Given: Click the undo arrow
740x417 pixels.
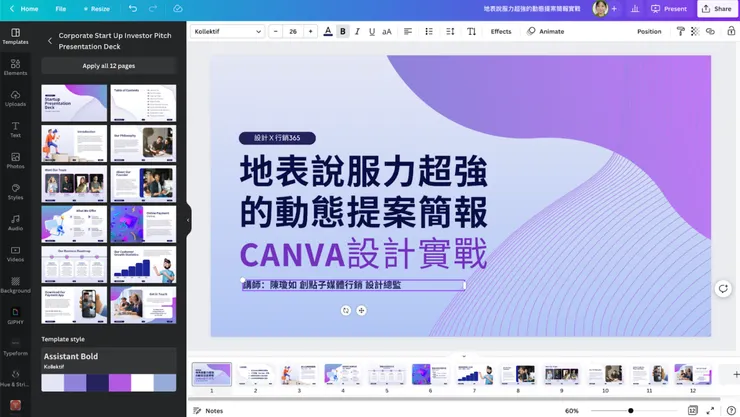Looking at the screenshot, I should tap(133, 8).
